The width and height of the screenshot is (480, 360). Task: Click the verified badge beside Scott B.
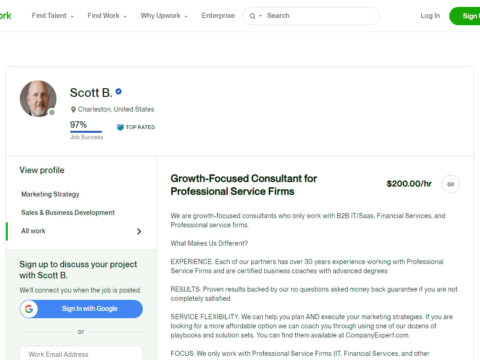pyautogui.click(x=118, y=91)
